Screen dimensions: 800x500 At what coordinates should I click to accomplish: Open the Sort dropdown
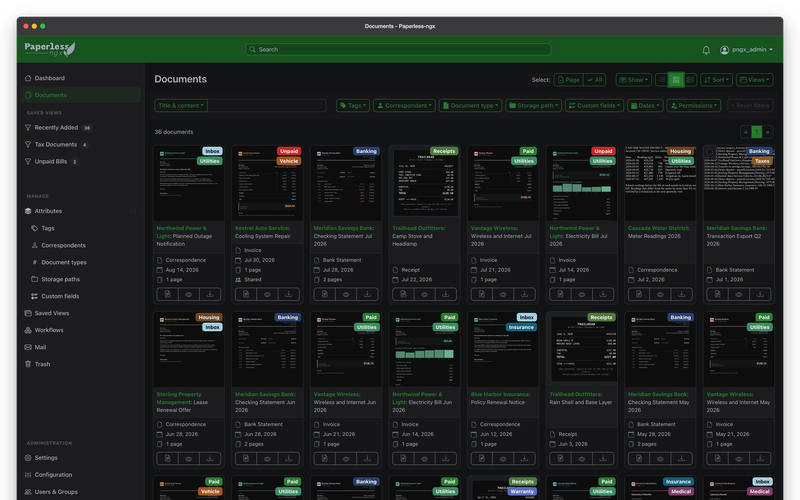[717, 80]
